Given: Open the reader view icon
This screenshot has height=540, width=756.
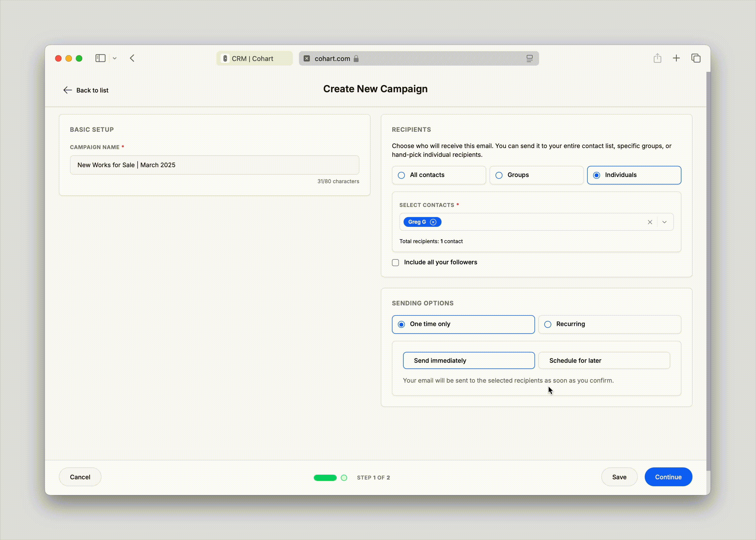Looking at the screenshot, I should tap(529, 59).
